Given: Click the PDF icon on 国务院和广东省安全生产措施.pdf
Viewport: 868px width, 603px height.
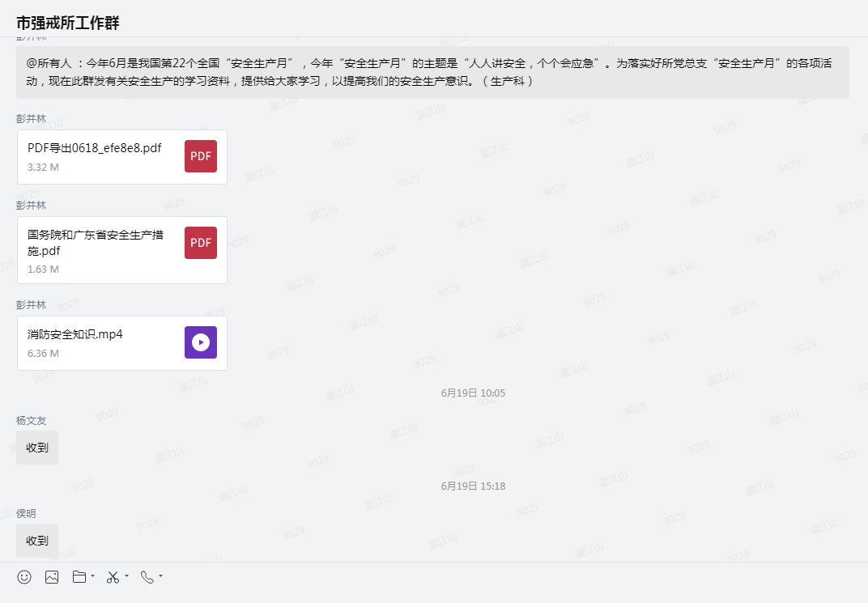Looking at the screenshot, I should [200, 242].
